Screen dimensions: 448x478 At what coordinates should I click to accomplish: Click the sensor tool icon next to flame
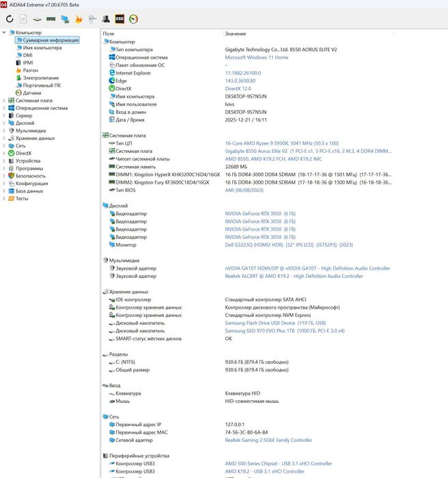92,19
